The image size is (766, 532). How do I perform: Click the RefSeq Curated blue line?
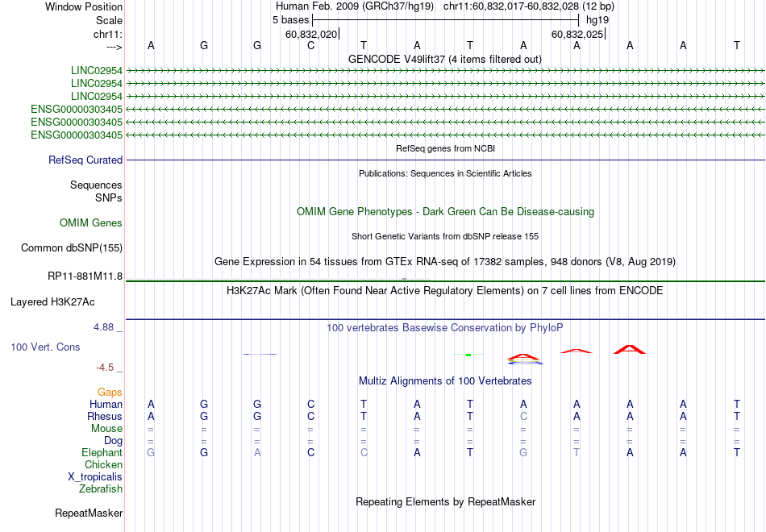tap(446, 160)
